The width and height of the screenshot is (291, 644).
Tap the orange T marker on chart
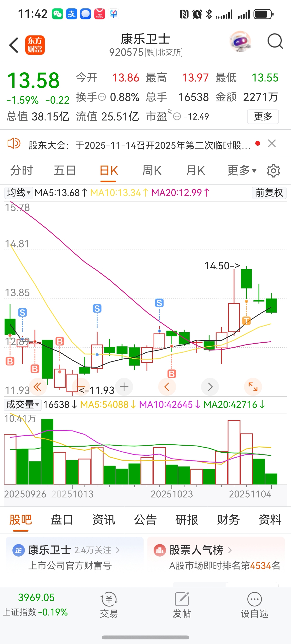pos(246,321)
